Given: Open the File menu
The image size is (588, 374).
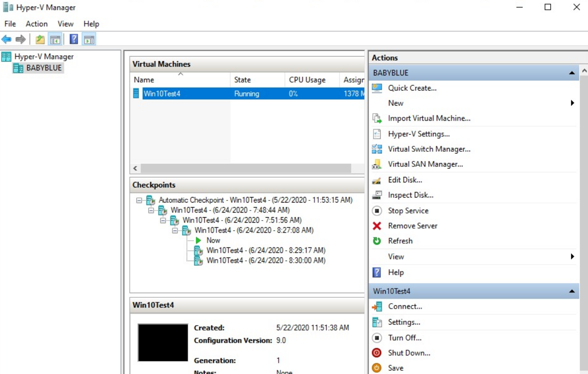Looking at the screenshot, I should pyautogui.click(x=9, y=23).
